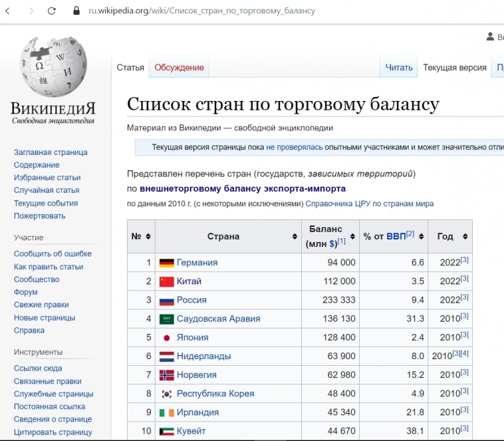Click Постоянная ссылка link
Screen dimensions: 504x441
tap(49, 406)
